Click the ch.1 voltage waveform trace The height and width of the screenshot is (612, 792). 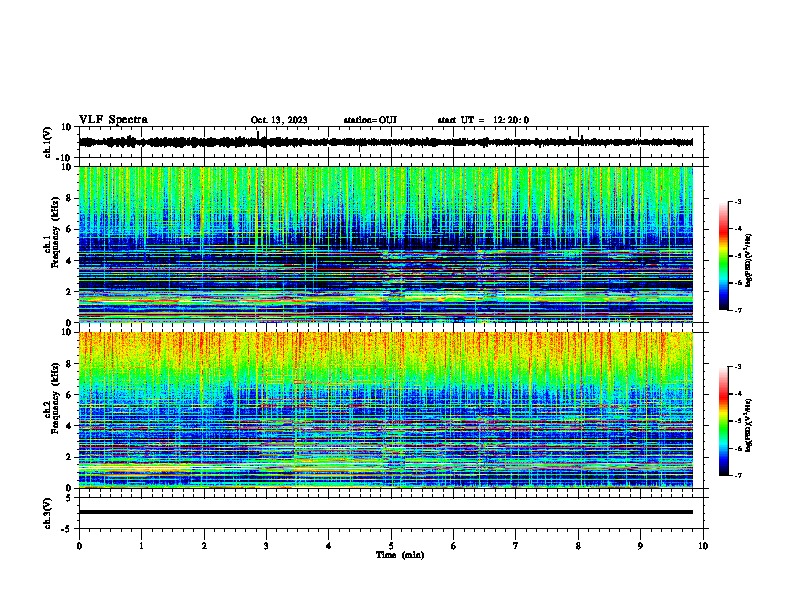[x=386, y=142]
